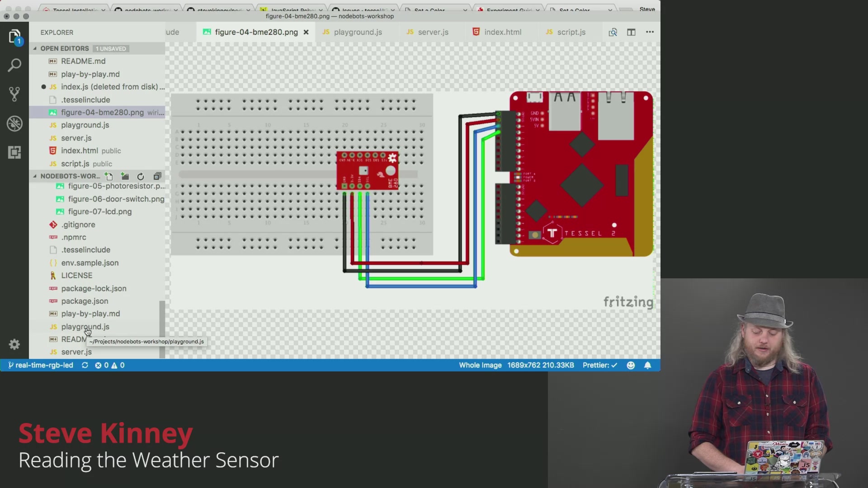This screenshot has width=868, height=488.
Task: Click the Prettier status bar item
Action: click(x=599, y=365)
